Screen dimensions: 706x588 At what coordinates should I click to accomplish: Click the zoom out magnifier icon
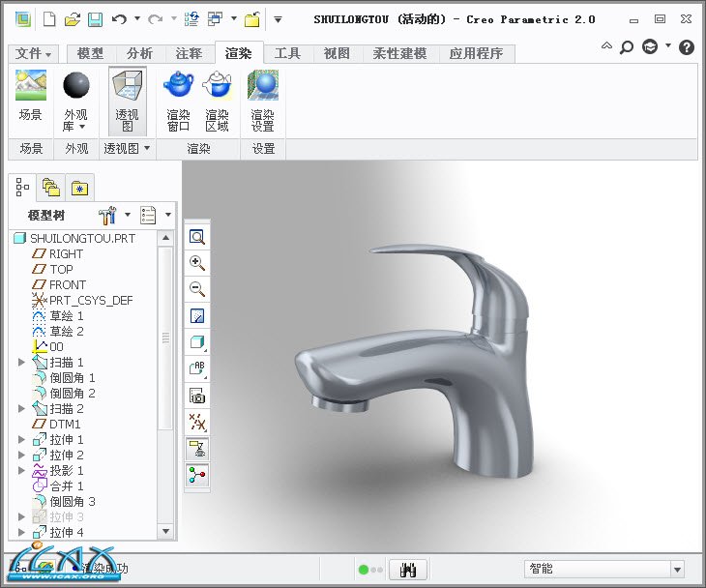tap(197, 289)
